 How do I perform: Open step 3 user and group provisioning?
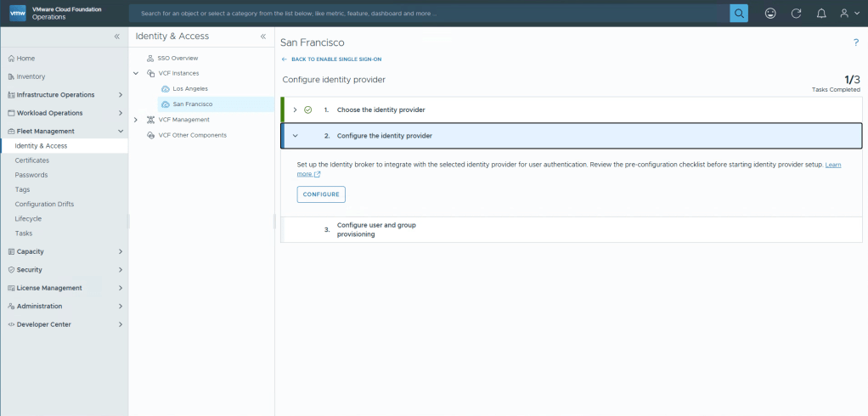point(375,229)
